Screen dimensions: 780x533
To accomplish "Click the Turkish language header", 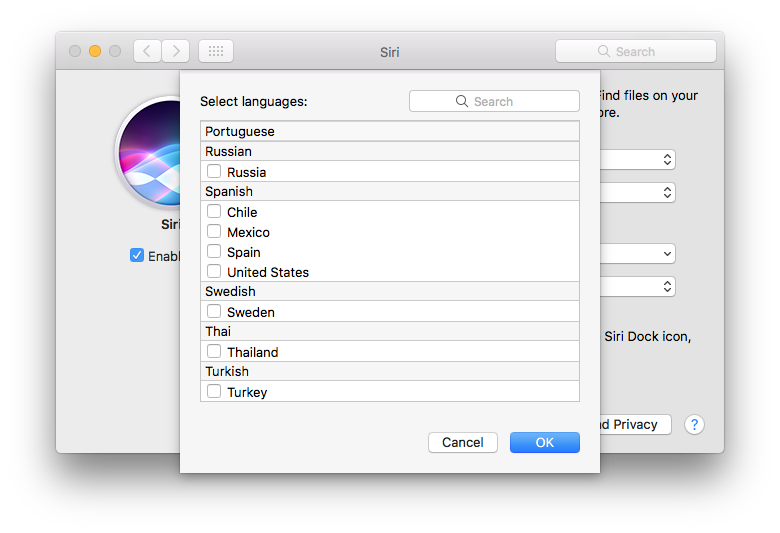I will 390,371.
